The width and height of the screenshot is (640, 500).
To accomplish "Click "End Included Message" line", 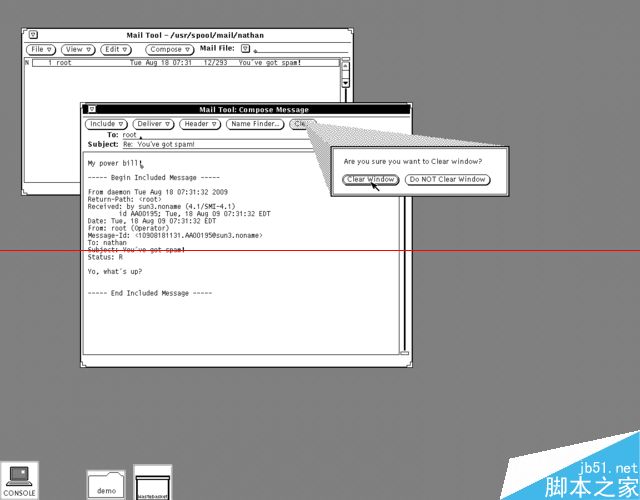I will 150,293.
